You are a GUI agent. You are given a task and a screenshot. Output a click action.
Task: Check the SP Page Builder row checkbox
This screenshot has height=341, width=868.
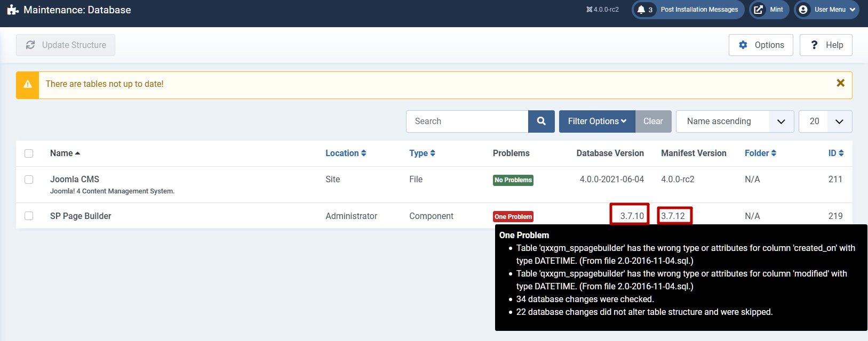click(29, 216)
